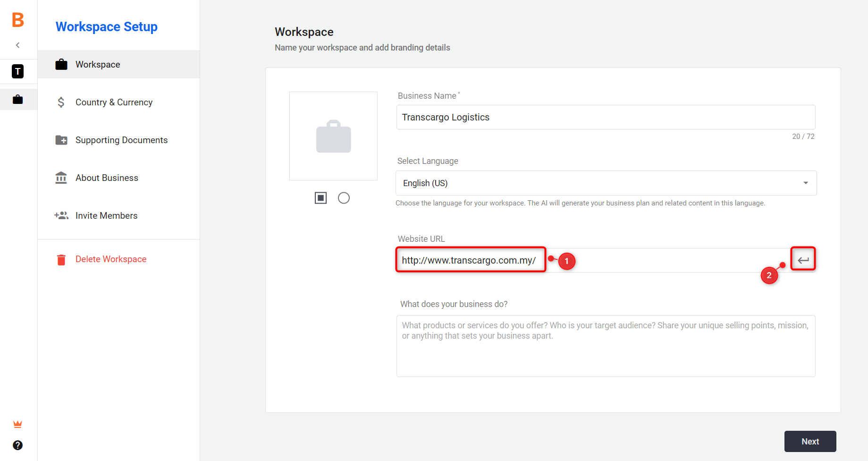The height and width of the screenshot is (461, 868).
Task: Click the add-people Invite Members icon
Action: point(61,215)
